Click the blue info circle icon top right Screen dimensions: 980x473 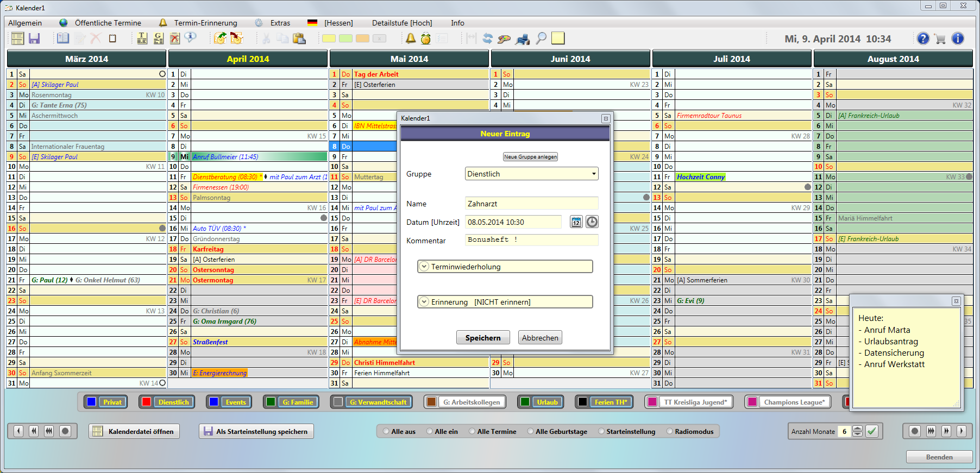(958, 39)
